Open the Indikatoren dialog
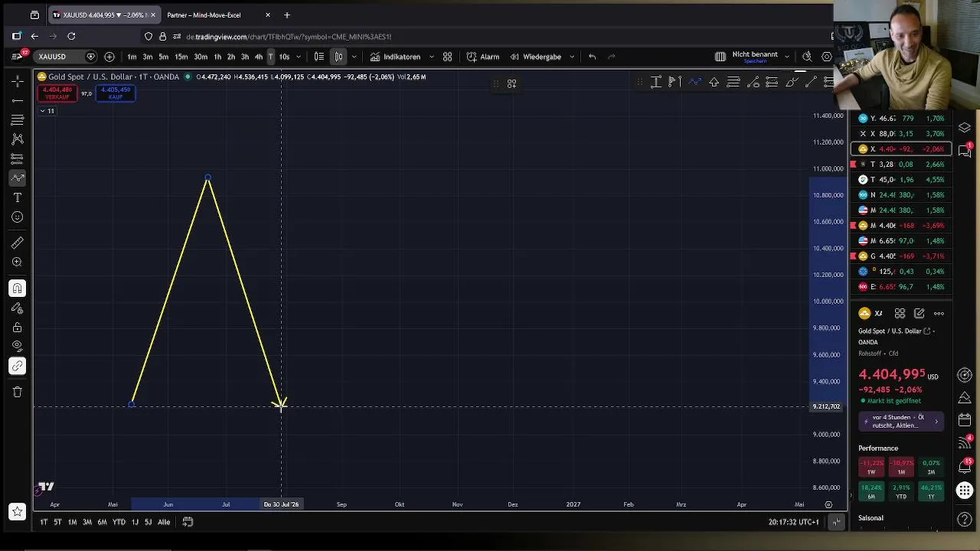This screenshot has height=551, width=980. coord(395,57)
